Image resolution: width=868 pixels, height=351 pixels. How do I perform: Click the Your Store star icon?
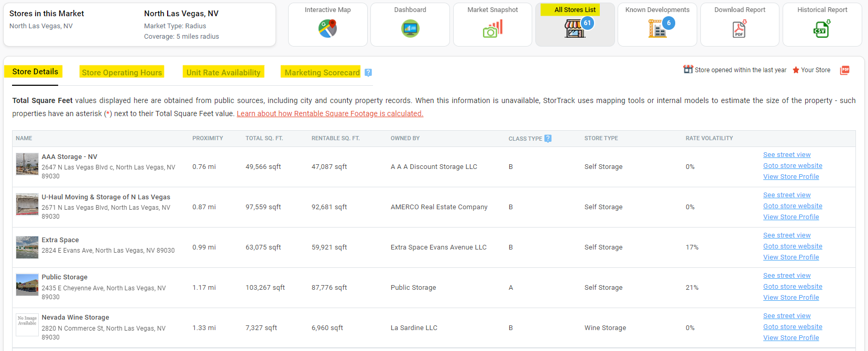[796, 70]
